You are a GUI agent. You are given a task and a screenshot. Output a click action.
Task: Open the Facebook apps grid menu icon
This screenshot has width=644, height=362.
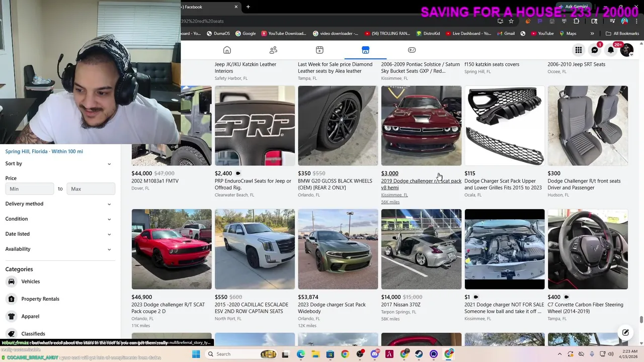pos(579,50)
